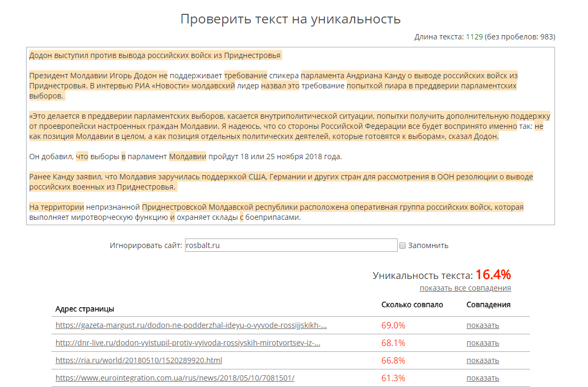Click the Совпадения column header
This screenshot has height=387, width=588.
[x=488, y=304]
